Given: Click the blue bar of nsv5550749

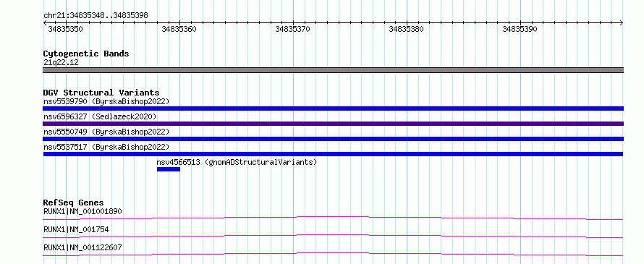Looking at the screenshot, I should point(333,139).
